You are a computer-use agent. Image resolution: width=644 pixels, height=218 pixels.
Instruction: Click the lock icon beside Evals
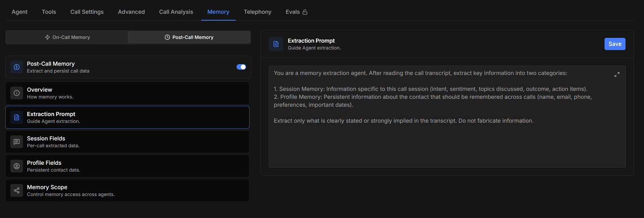305,12
